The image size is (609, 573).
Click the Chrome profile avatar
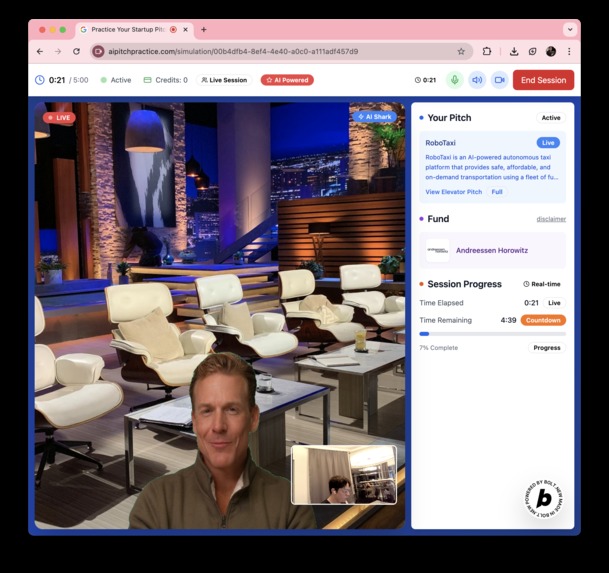(551, 51)
